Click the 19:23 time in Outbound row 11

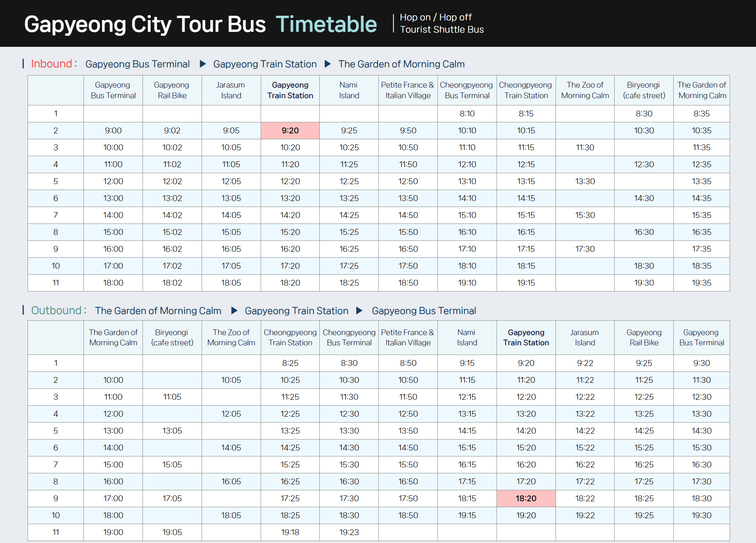(349, 532)
